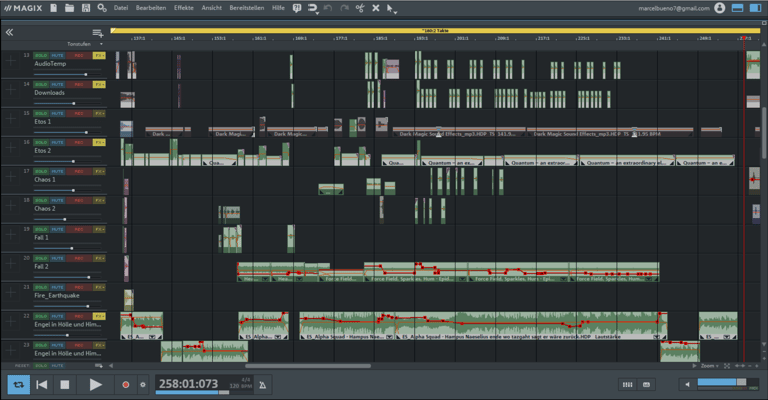Open program settings with the gears icon
768x400 pixels.
(x=102, y=8)
